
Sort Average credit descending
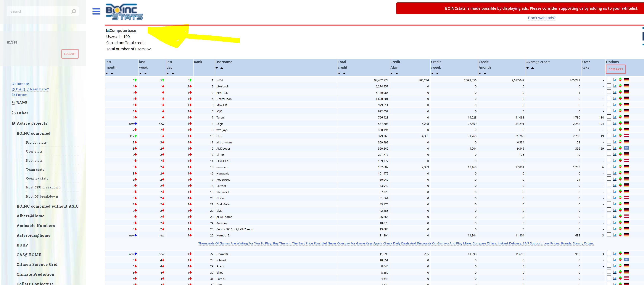pos(527,68)
